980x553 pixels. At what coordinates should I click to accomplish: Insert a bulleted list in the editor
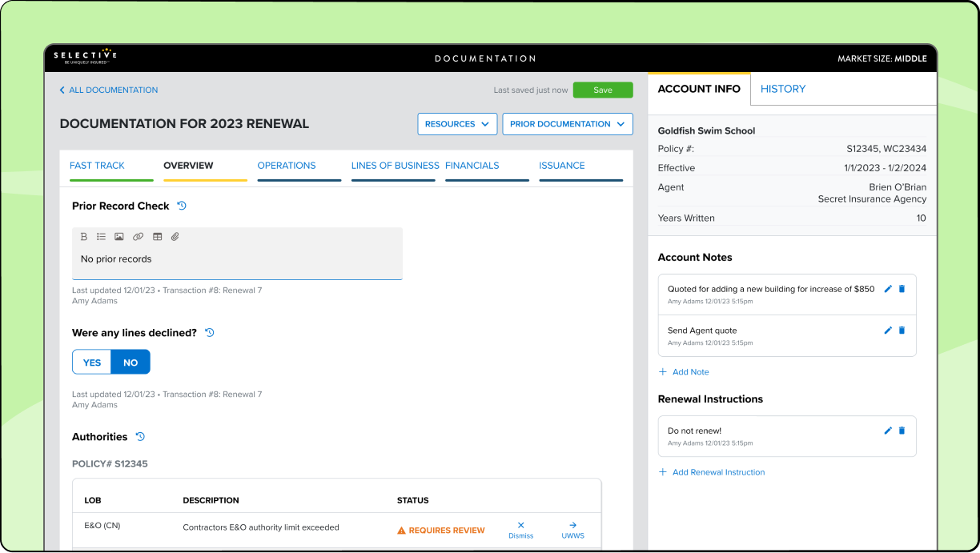click(x=101, y=236)
